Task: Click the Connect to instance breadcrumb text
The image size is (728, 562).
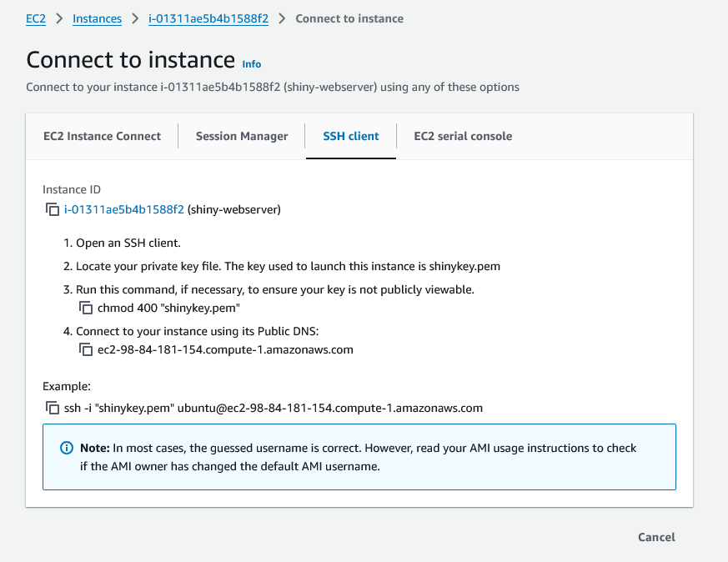Action: click(349, 18)
